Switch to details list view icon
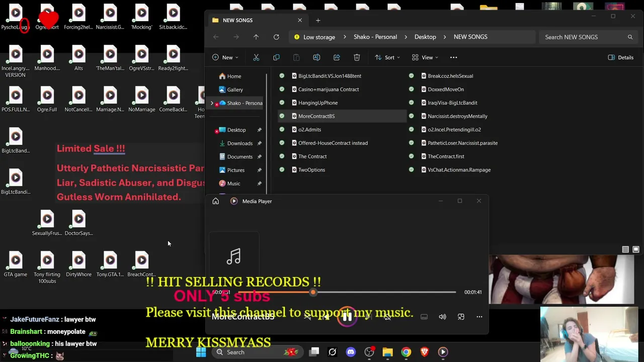 (625, 249)
